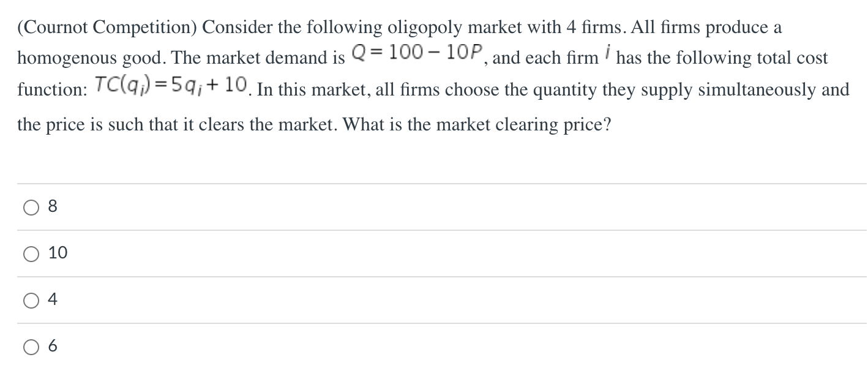The height and width of the screenshot is (387, 868).
Task: Select the radio button for answer 10
Action: 30,254
